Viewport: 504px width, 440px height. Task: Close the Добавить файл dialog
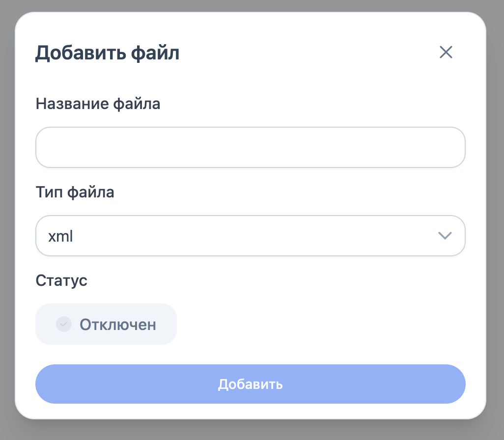coord(446,52)
